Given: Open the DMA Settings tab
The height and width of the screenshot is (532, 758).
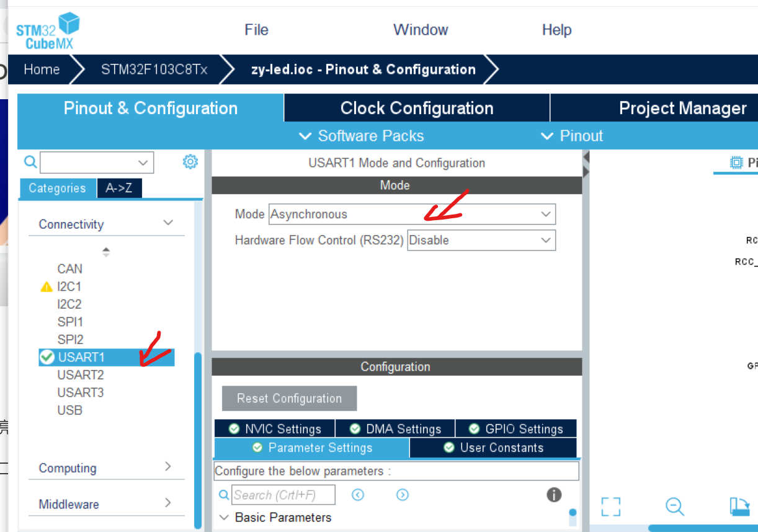Looking at the screenshot, I should point(395,428).
